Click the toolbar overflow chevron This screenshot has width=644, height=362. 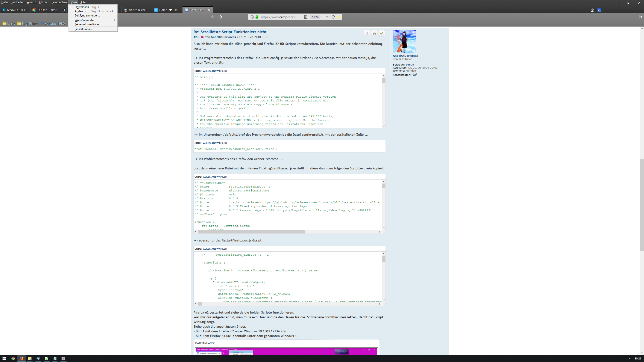tap(640, 17)
